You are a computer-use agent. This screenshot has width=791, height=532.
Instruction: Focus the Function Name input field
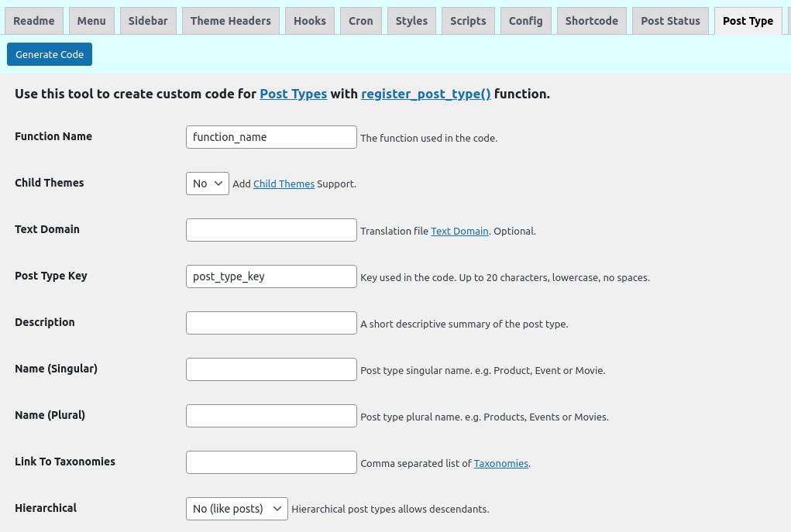(x=271, y=137)
